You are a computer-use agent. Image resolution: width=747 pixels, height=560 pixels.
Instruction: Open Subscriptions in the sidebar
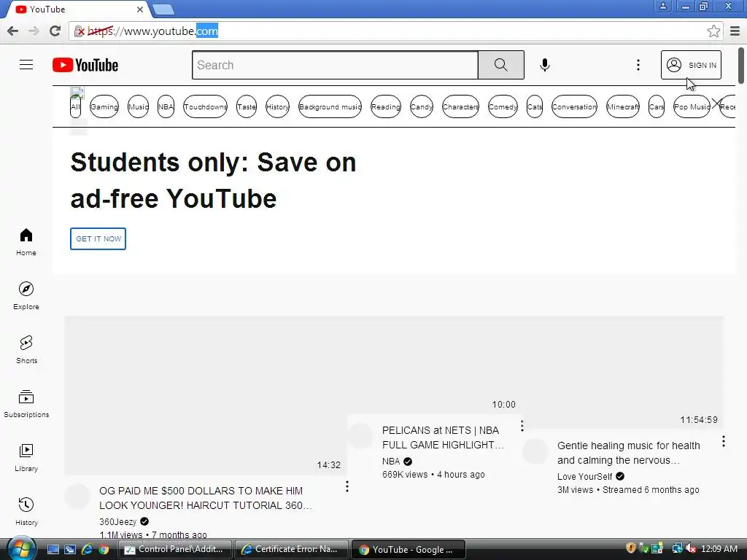26,403
